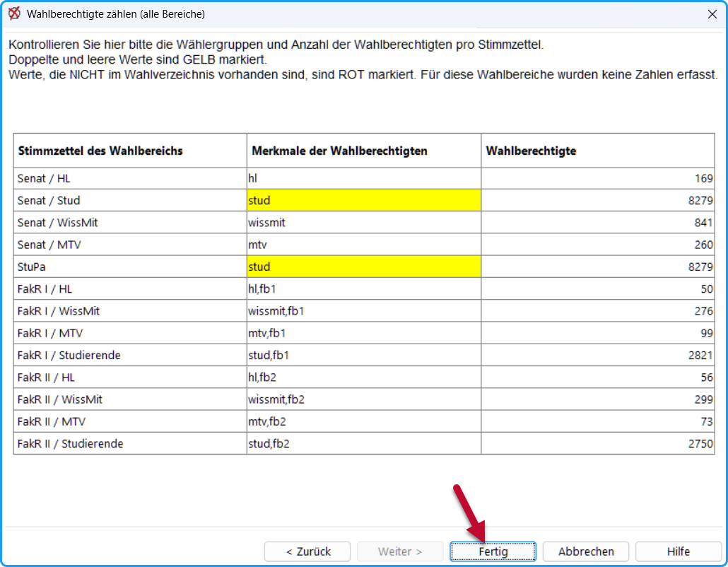Select the FakR I / HL cell
The width and height of the screenshot is (728, 567).
[130, 289]
